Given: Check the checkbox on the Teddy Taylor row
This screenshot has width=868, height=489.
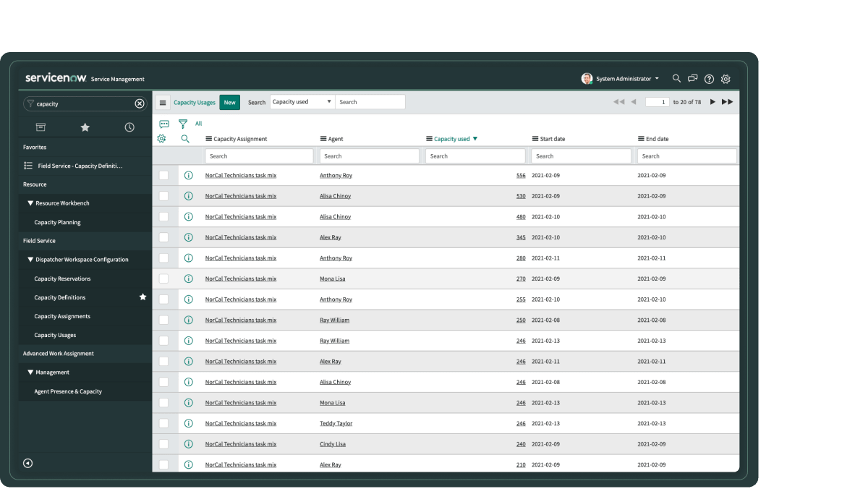Looking at the screenshot, I should (x=164, y=423).
